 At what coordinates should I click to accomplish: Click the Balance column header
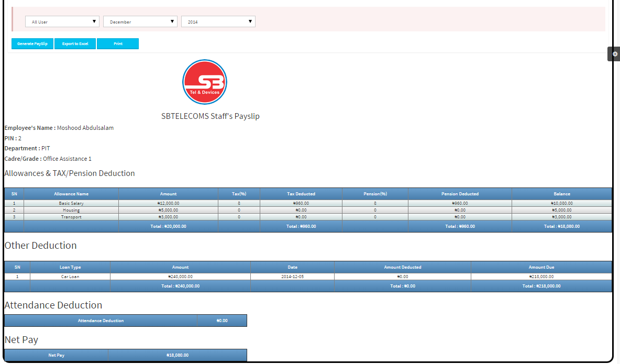[561, 194]
